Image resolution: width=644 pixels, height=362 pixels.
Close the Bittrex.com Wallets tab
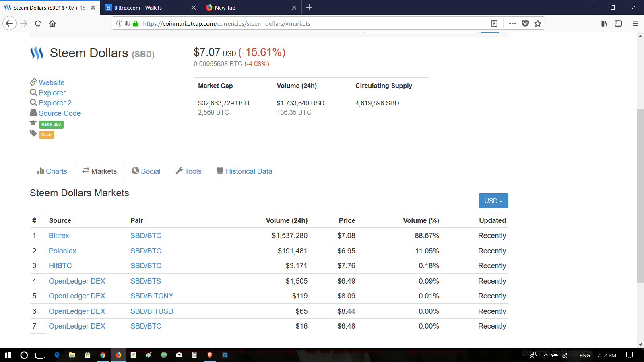pyautogui.click(x=194, y=8)
